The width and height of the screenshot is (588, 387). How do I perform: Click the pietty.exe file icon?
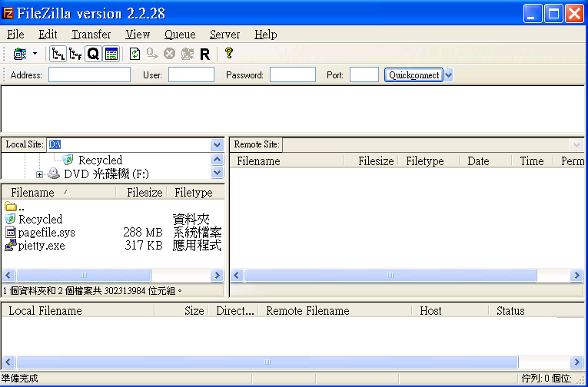coord(11,246)
